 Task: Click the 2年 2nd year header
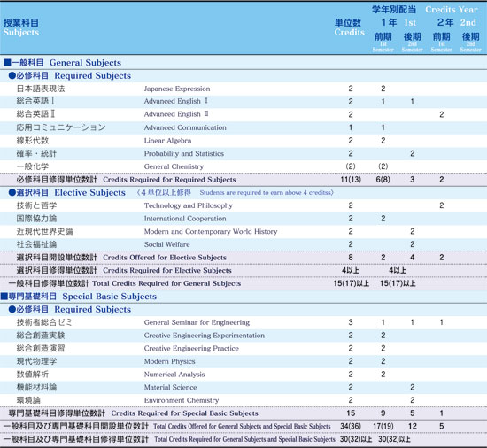coord(457,23)
